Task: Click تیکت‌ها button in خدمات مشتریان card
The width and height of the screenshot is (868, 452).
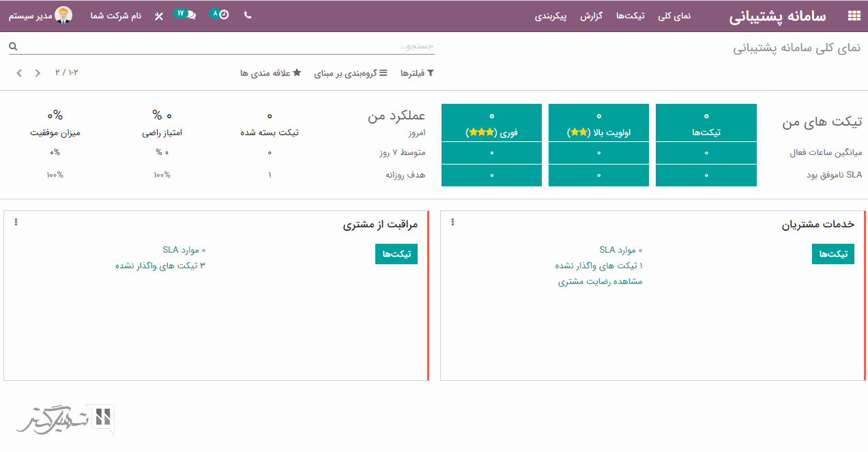Action: (x=833, y=254)
